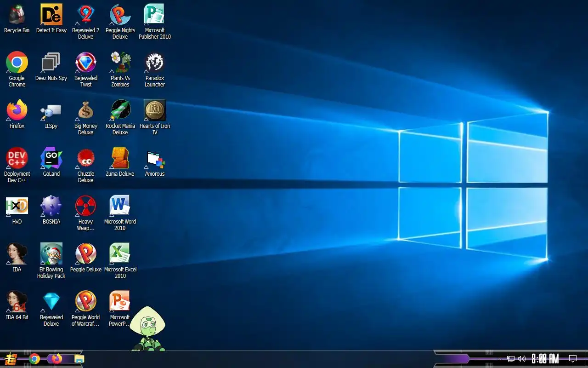Click the network tray icon
Image resolution: width=588 pixels, height=368 pixels.
511,359
